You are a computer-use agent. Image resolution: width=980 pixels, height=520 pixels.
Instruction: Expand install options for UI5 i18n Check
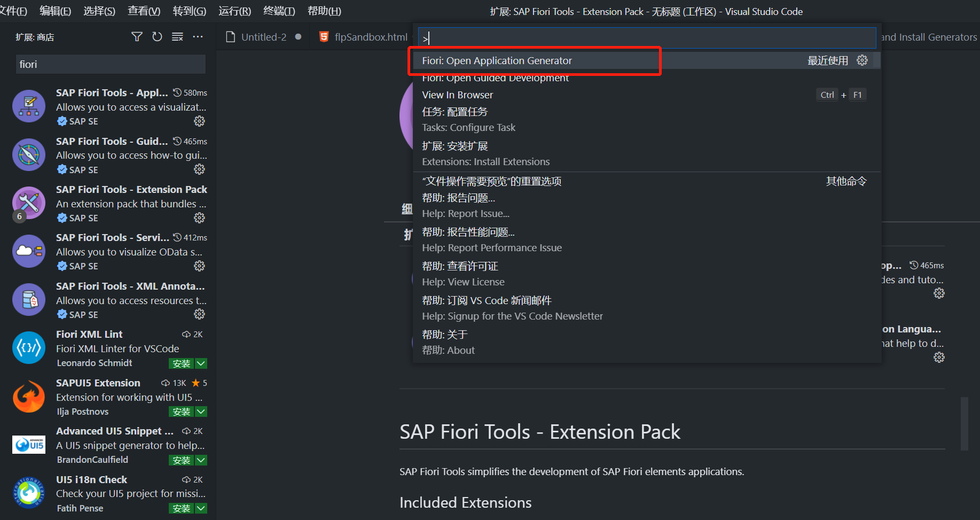point(201,508)
